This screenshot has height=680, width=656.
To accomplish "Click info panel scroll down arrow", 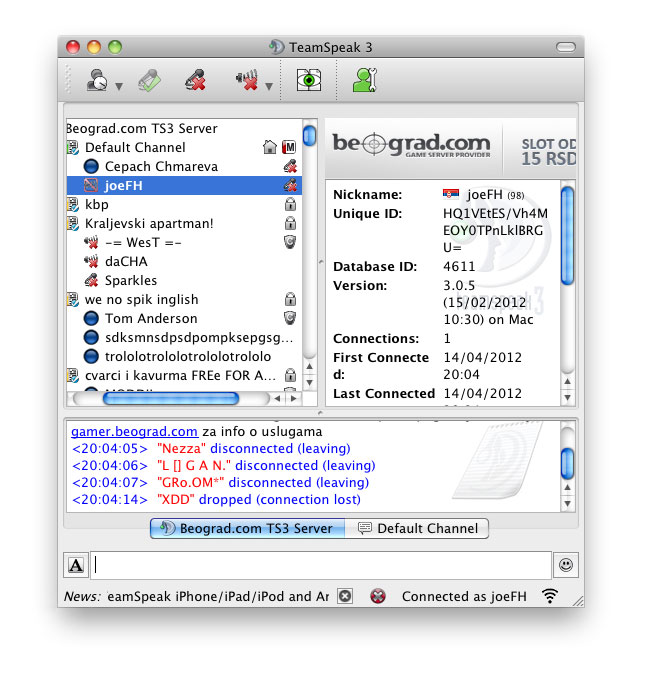I will pyautogui.click(x=568, y=398).
